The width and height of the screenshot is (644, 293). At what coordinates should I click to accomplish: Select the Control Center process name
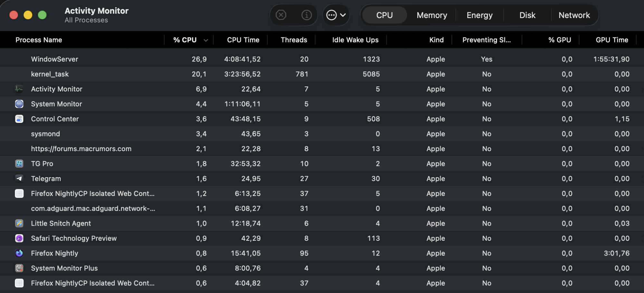(x=55, y=119)
